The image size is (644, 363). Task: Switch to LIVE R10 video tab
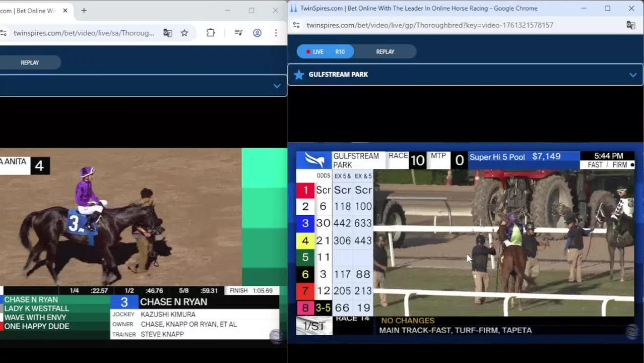326,51
